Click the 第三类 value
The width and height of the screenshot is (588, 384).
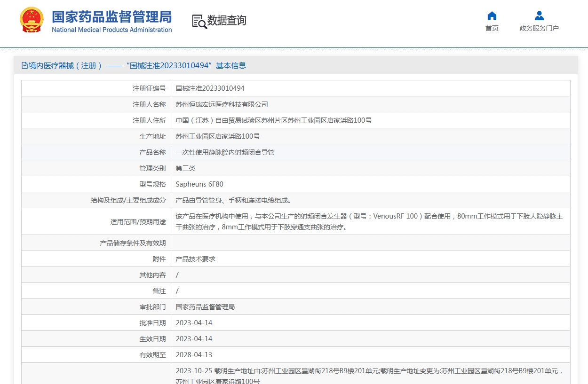tap(185, 168)
